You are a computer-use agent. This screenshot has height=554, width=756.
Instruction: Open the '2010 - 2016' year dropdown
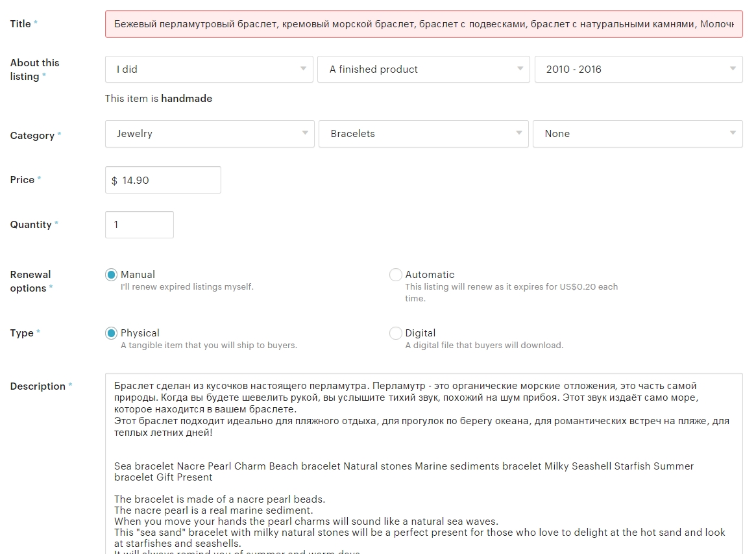pos(639,69)
